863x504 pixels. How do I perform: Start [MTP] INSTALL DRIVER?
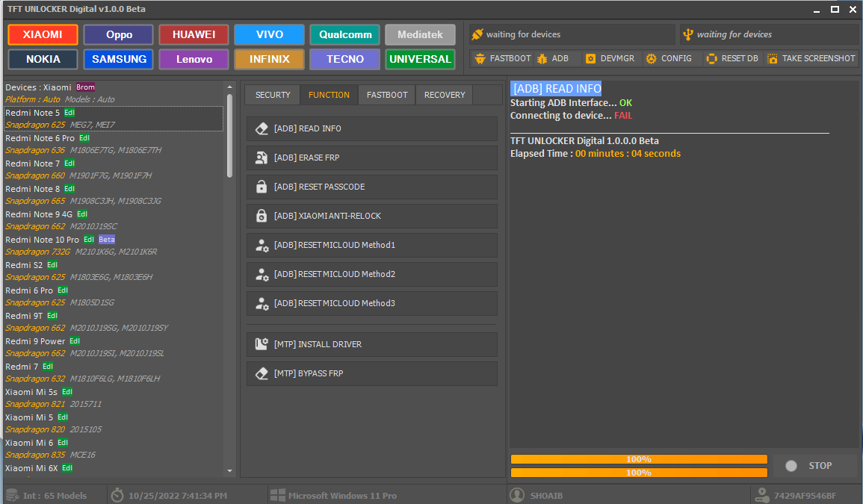point(371,344)
